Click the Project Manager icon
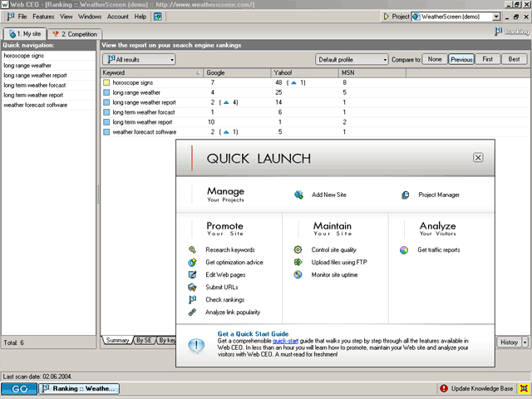532x399 pixels. (x=405, y=195)
